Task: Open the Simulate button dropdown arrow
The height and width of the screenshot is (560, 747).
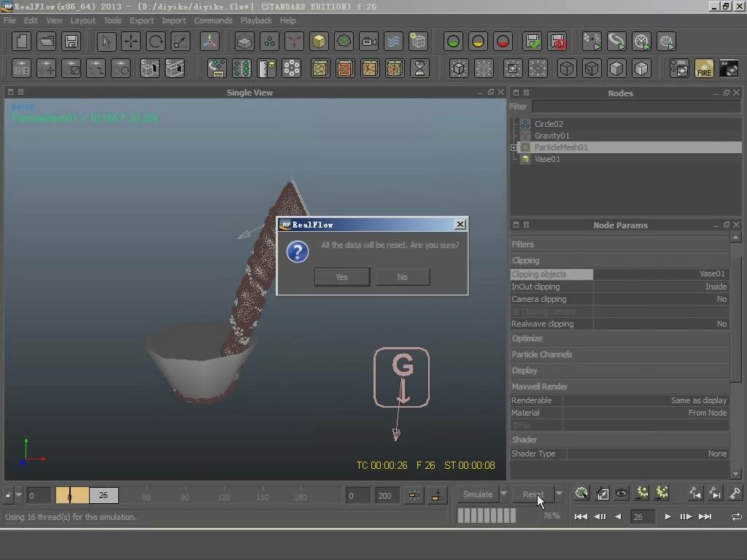Action: (x=503, y=494)
